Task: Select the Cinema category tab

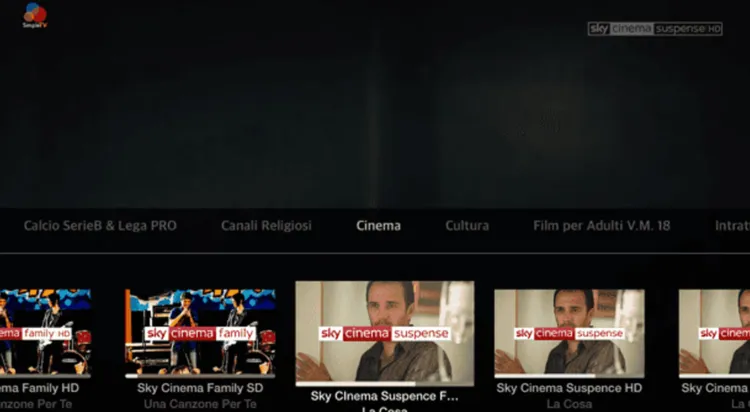Action: (x=378, y=226)
